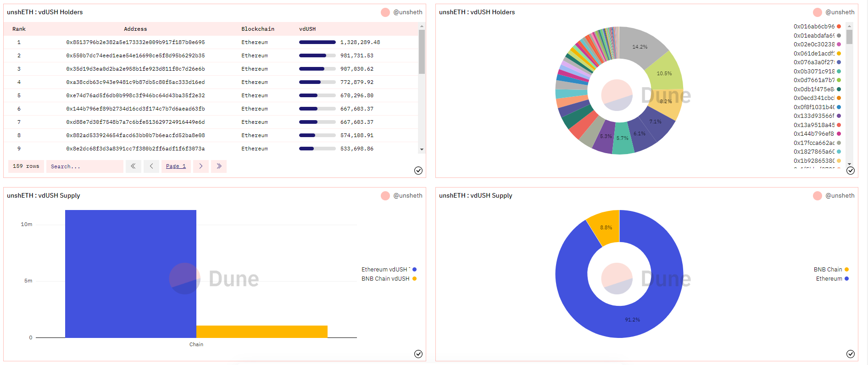Click the blue Ethereum bar in the supply chart
This screenshot has width=868, height=365.
click(131, 274)
